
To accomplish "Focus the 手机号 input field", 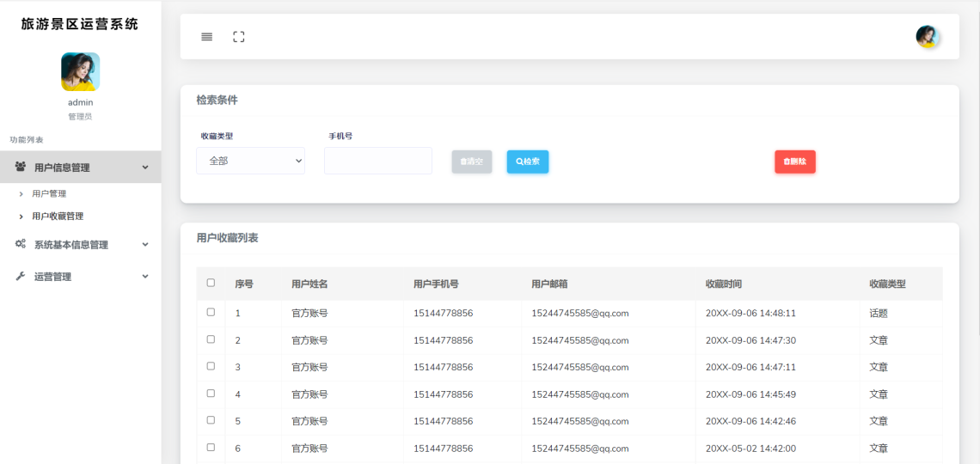I will point(378,161).
